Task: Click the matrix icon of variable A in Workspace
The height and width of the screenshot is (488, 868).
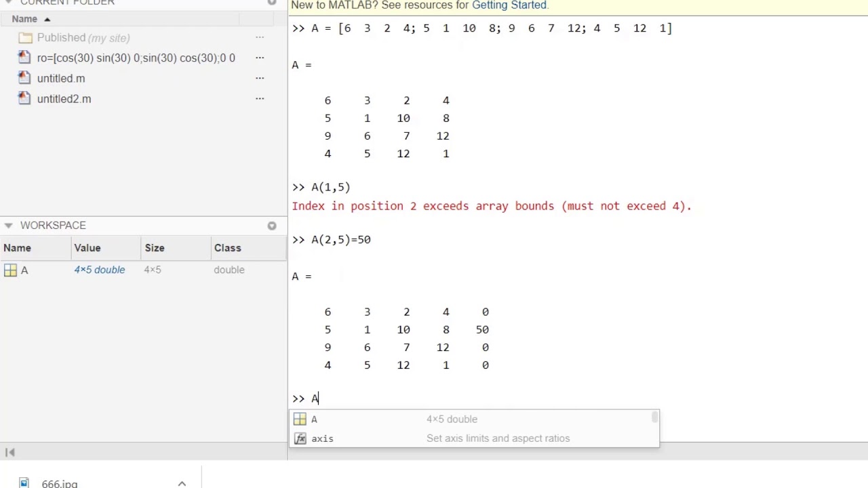Action: pyautogui.click(x=10, y=270)
